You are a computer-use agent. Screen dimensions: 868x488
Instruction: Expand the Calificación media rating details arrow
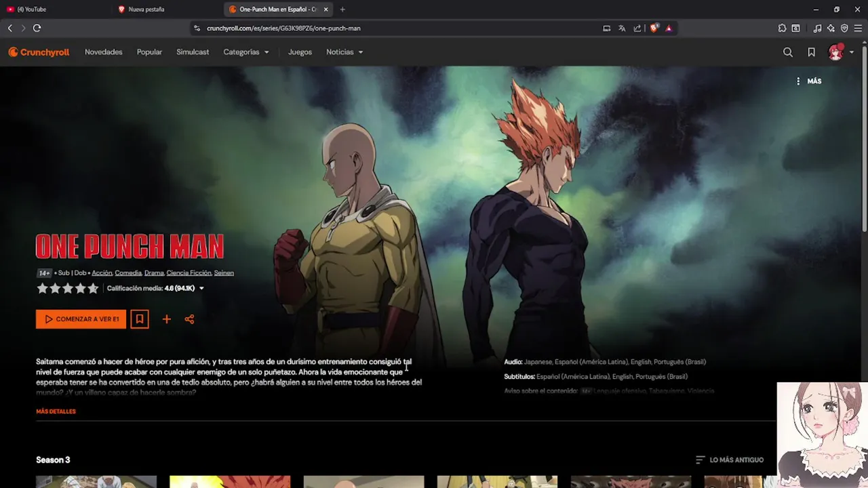pyautogui.click(x=201, y=289)
